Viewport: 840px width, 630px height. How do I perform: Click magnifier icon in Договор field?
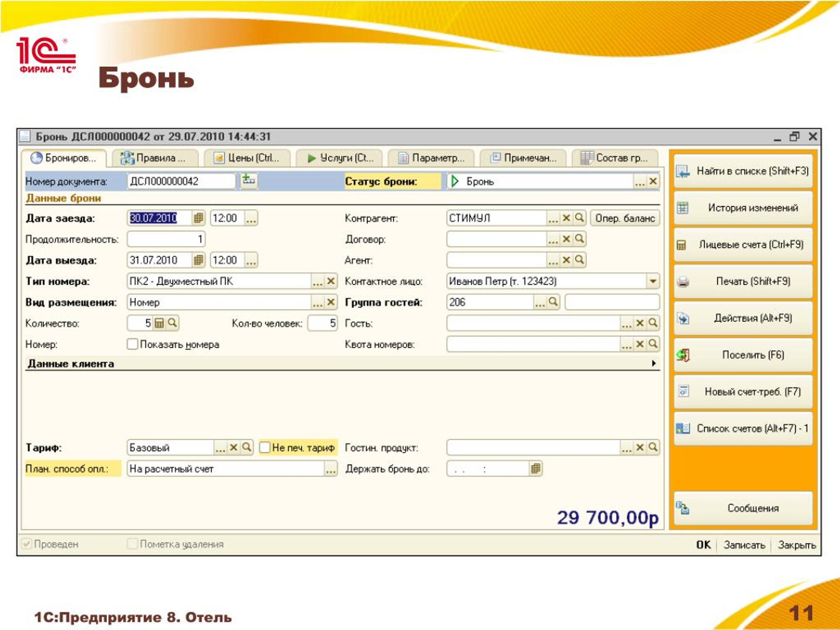click(579, 239)
